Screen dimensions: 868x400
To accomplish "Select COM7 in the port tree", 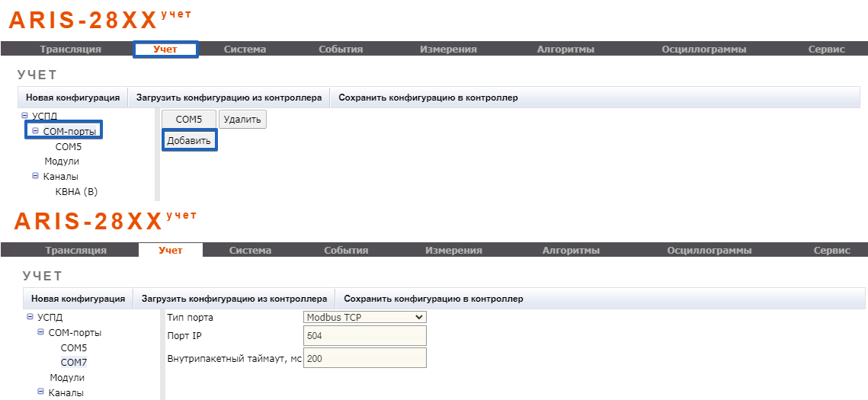I will click(74, 363).
